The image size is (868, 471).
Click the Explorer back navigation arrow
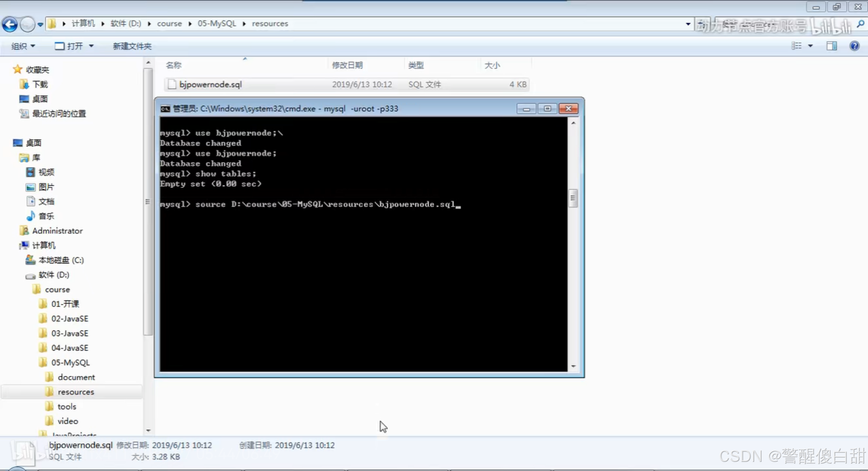[x=10, y=24]
